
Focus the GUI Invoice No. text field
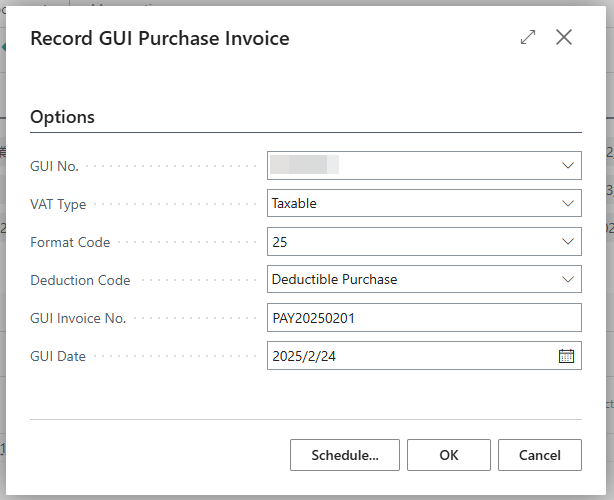tap(424, 318)
